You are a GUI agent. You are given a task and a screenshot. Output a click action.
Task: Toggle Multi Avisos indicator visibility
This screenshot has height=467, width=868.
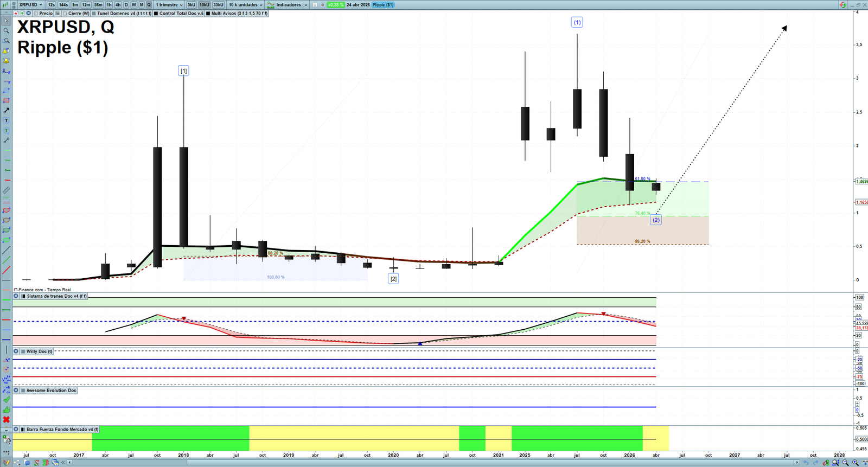click(208, 14)
